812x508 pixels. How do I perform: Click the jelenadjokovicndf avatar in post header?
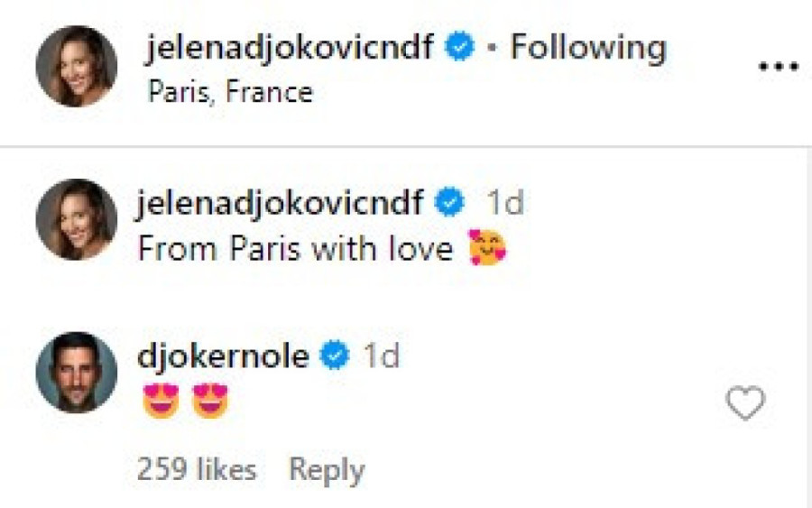click(77, 66)
